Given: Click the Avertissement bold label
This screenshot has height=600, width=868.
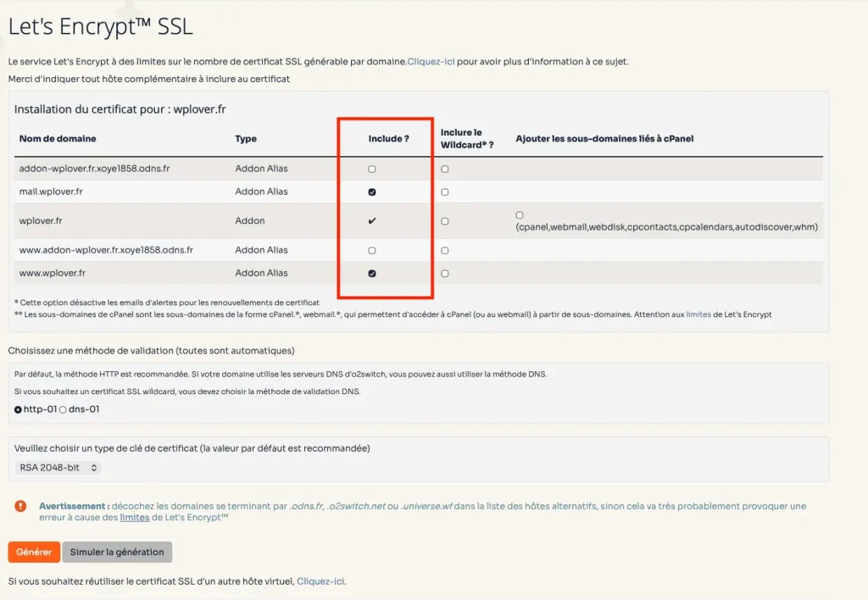Looking at the screenshot, I should point(75,506).
